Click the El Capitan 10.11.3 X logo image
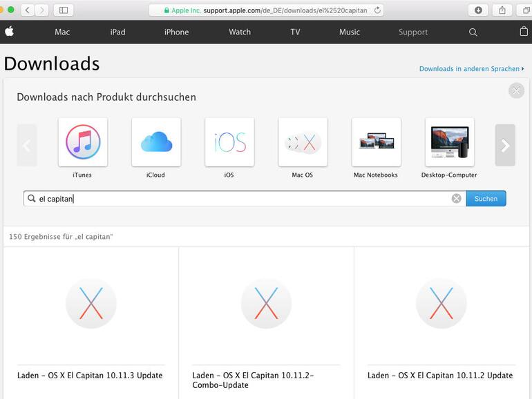The height and width of the screenshot is (399, 532). tap(91, 303)
